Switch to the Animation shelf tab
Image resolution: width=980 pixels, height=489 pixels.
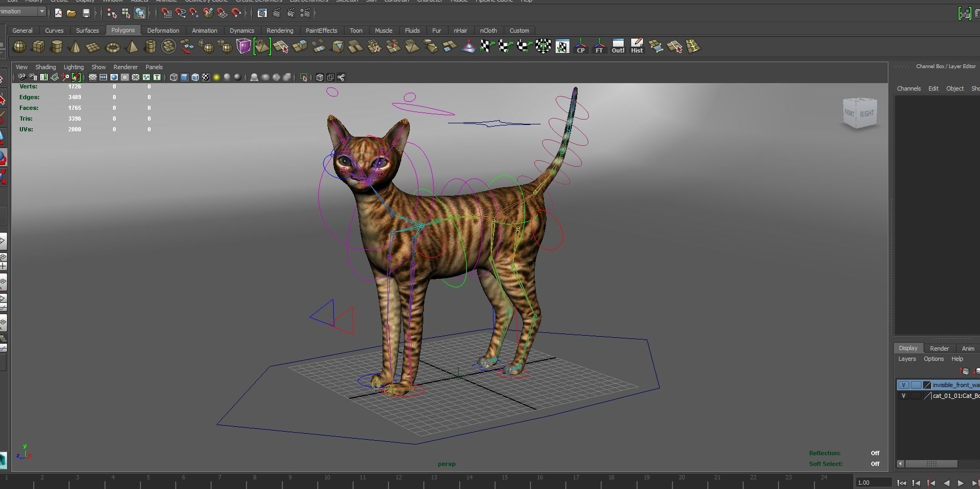[205, 31]
